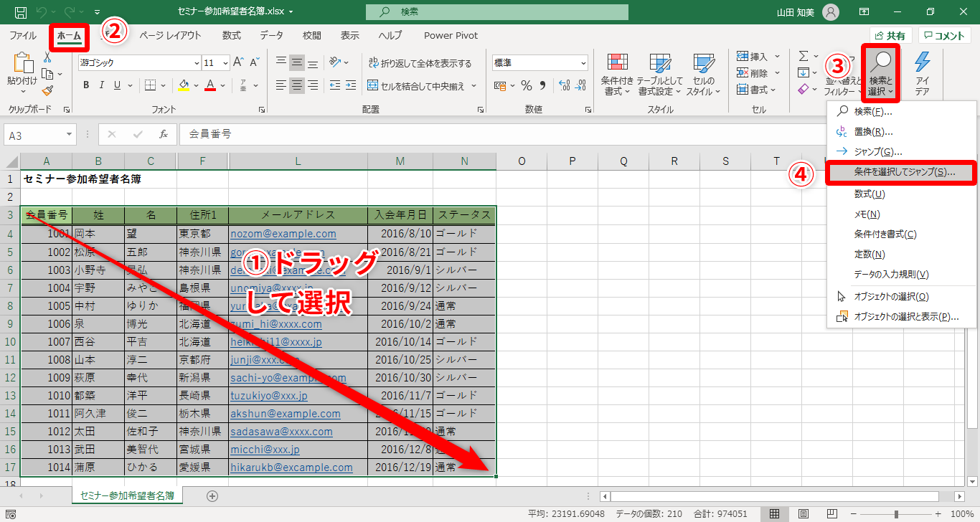980x522 pixels.
Task: Click the borders icon in the Font group
Action: pyautogui.click(x=150, y=85)
